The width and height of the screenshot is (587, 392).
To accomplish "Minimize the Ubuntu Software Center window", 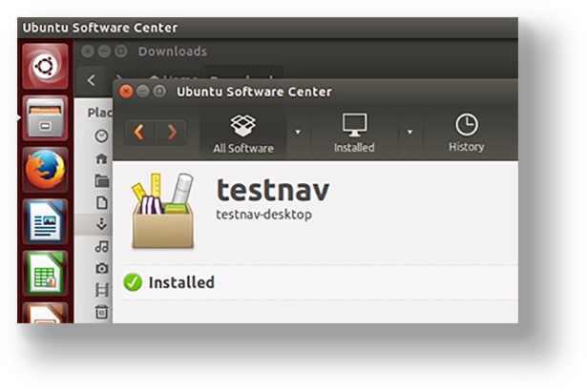I will [x=142, y=92].
